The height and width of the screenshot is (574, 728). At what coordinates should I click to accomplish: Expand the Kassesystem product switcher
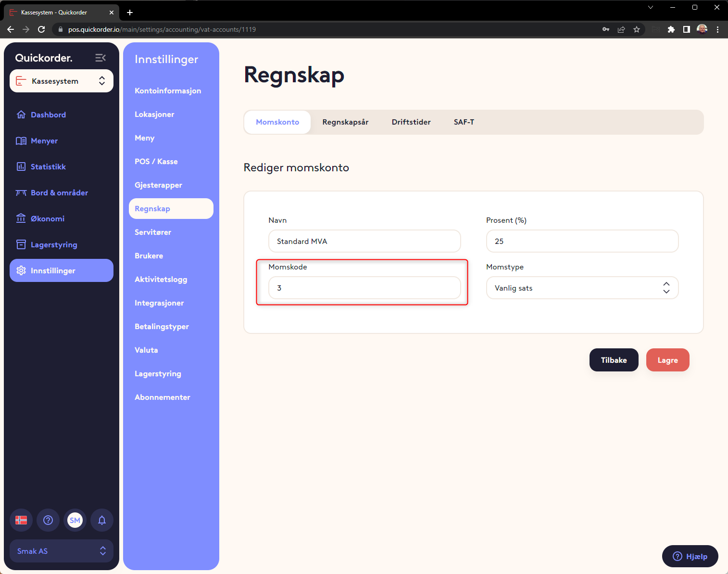[x=62, y=81]
